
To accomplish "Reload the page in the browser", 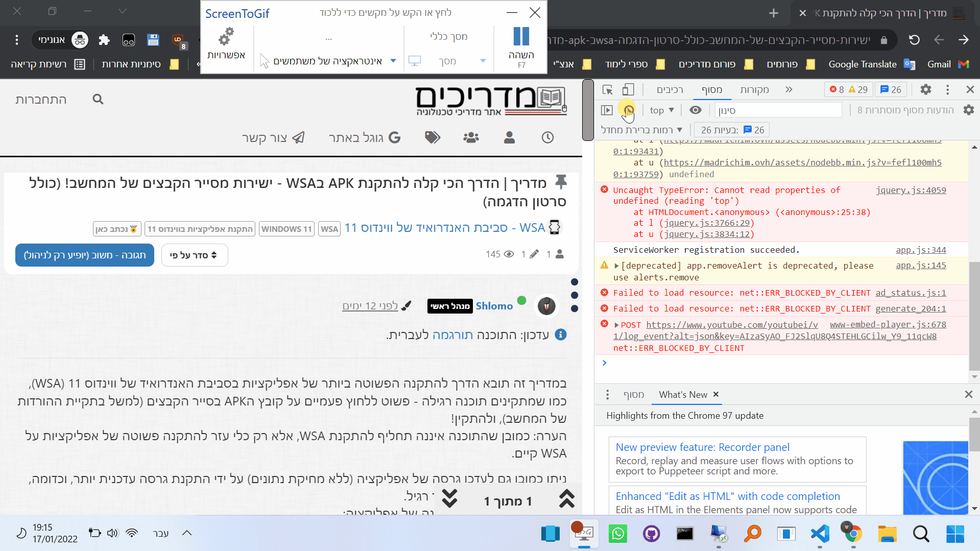I will tap(914, 40).
